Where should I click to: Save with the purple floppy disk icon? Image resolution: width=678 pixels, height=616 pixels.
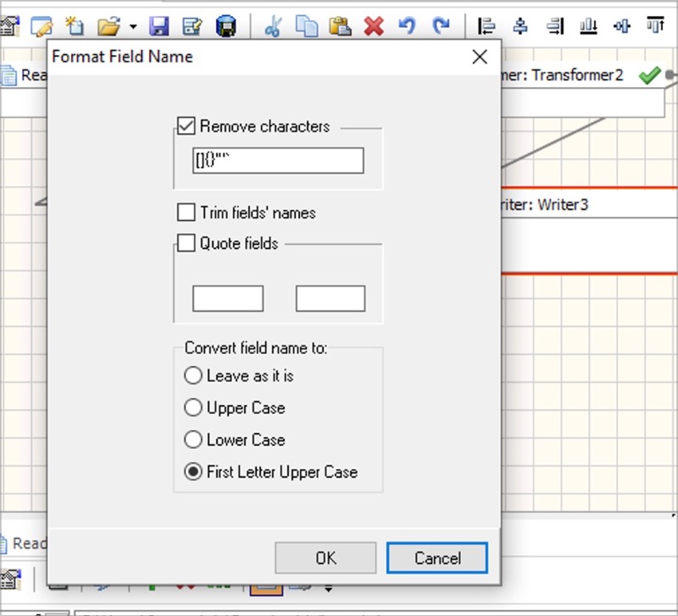(x=158, y=26)
